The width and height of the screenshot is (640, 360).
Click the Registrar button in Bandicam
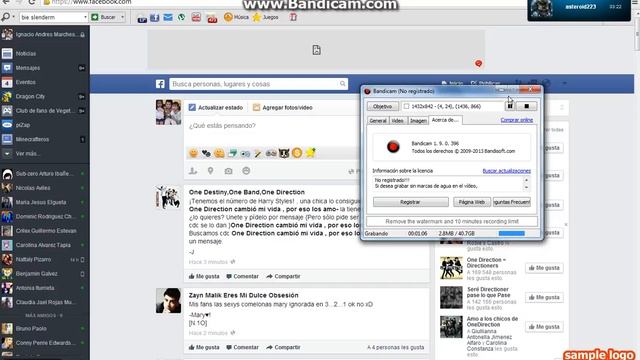click(410, 202)
